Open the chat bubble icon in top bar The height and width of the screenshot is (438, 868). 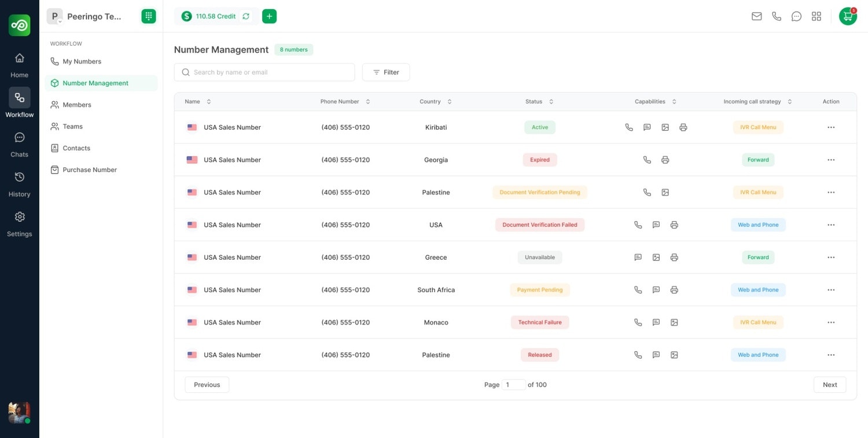click(x=796, y=16)
